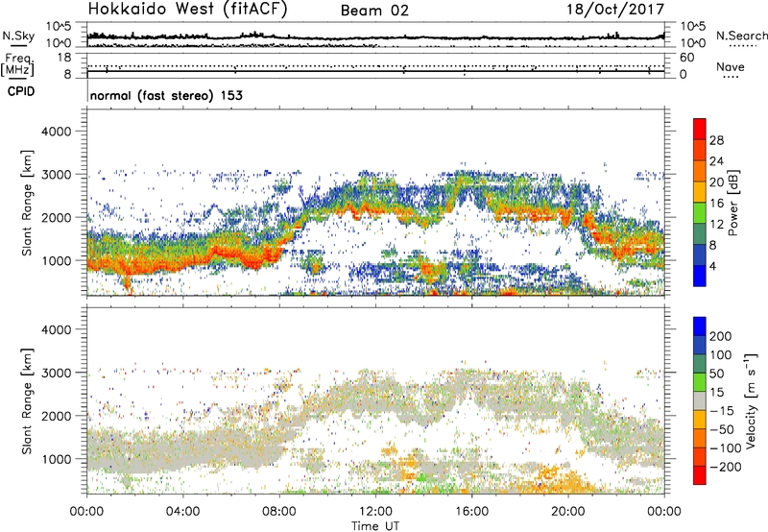Click 'Slant Range [km]' label of power panel
The height and width of the screenshot is (532, 768).
click(28, 203)
